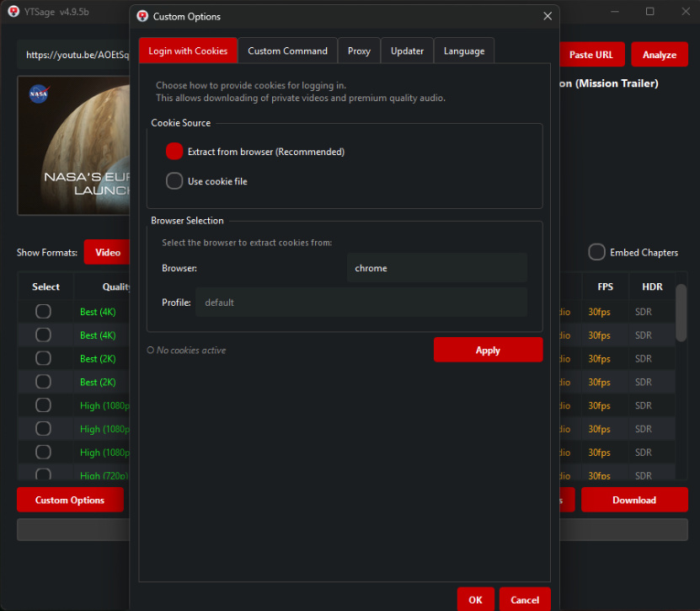Screen dimensions: 700x611
Task: Go to the Updater tab
Action: (407, 51)
